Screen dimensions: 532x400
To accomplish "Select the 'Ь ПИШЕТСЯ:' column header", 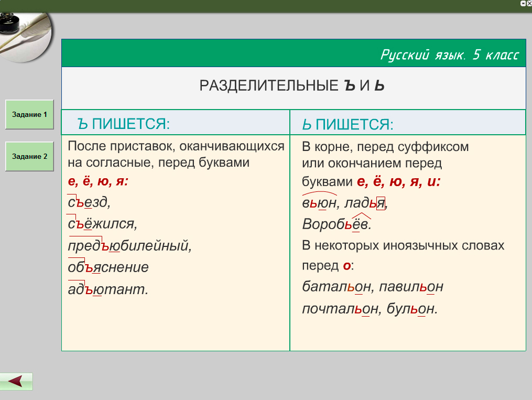I will pyautogui.click(x=348, y=124).
